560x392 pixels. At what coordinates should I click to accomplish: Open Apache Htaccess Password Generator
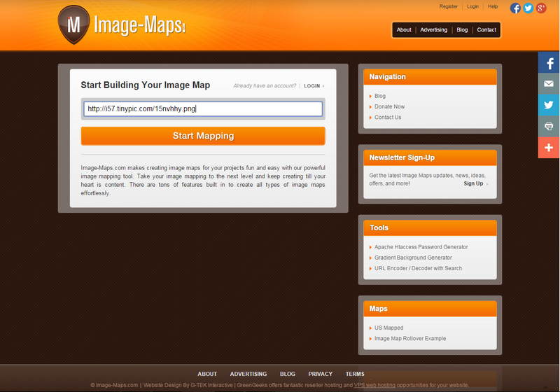(x=421, y=247)
